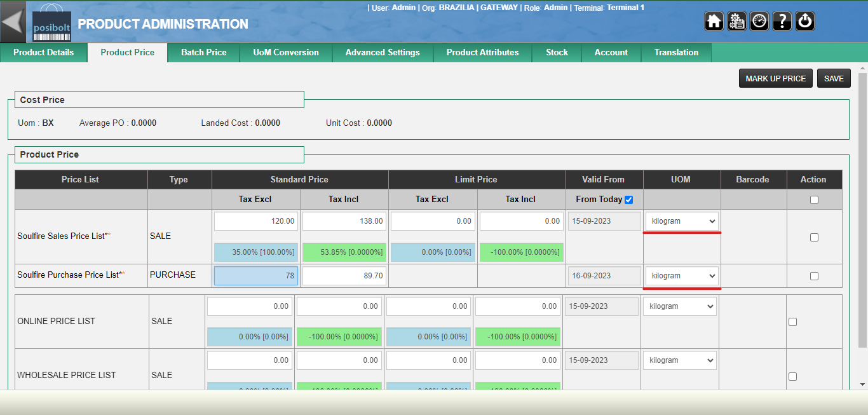Click the MARK UP PRICE button
868x415 pixels.
coord(775,78)
